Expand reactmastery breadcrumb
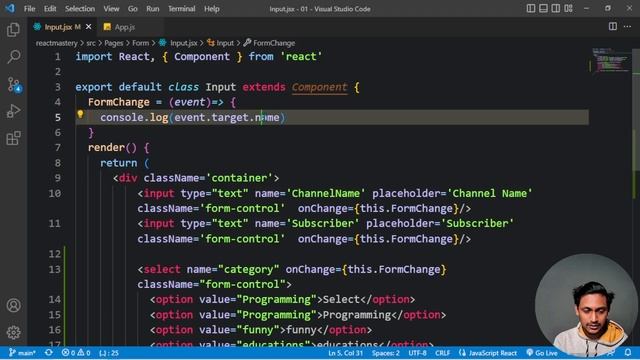Image resolution: width=640 pixels, height=360 pixels. (56, 43)
